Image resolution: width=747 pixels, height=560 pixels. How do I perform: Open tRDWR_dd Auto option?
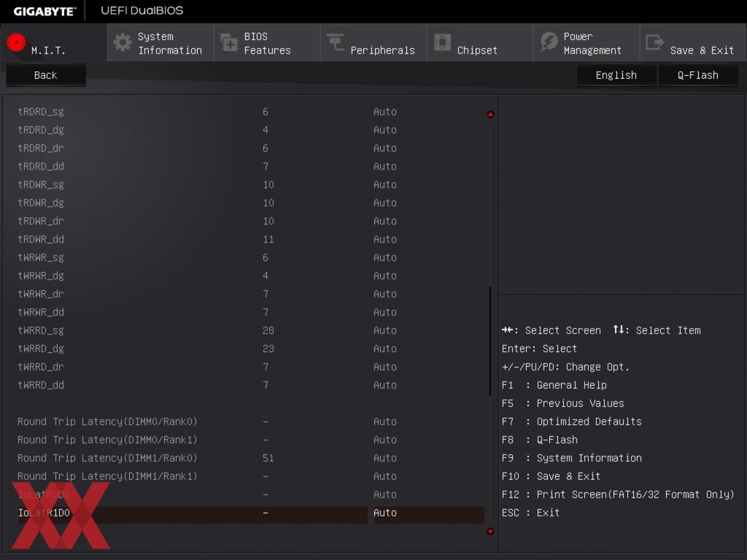coord(385,239)
